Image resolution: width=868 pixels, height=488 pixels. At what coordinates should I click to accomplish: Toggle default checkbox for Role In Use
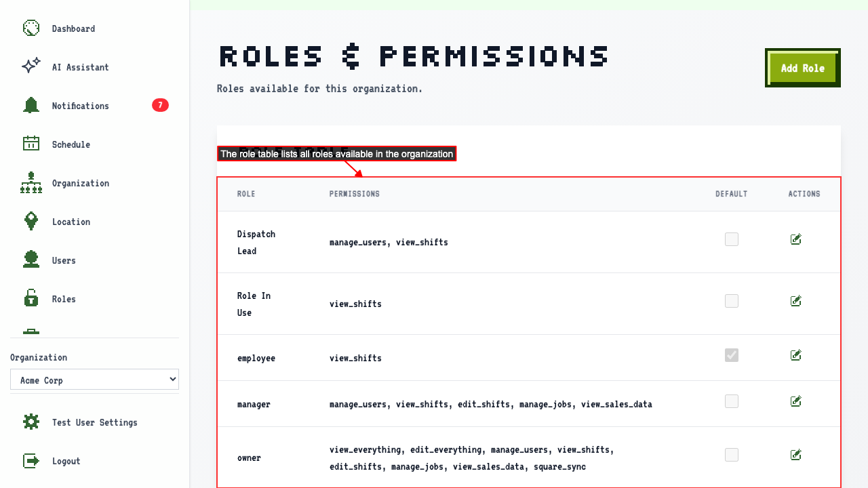[x=732, y=301]
